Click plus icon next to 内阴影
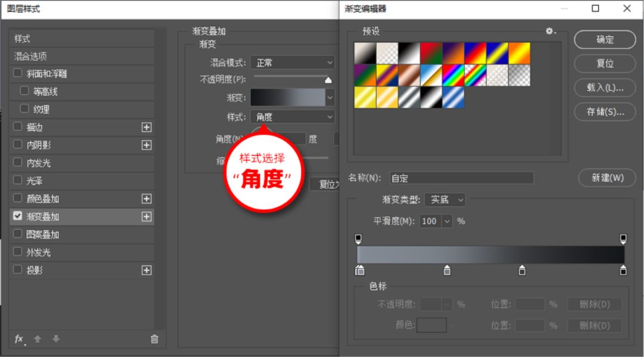This screenshot has width=644, height=357. [147, 145]
